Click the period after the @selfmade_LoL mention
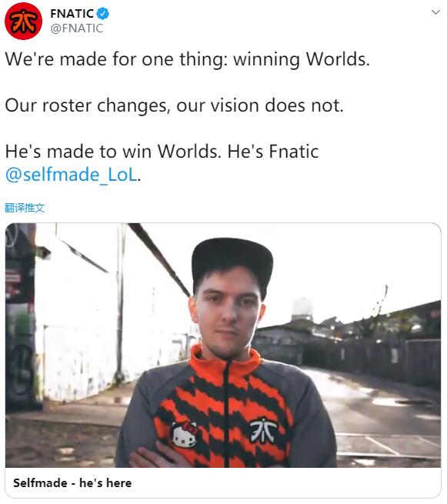447x504 pixels. [139, 180]
